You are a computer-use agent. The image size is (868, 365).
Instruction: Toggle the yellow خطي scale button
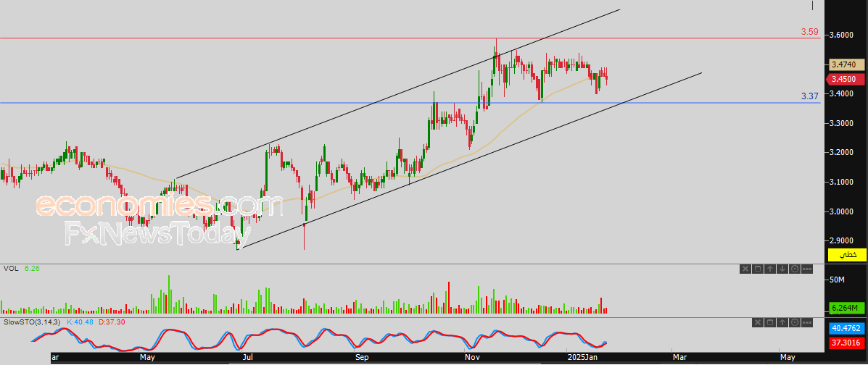point(847,255)
